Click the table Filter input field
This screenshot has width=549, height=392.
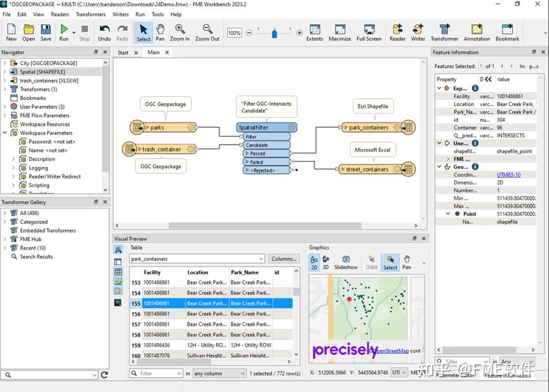[155, 374]
